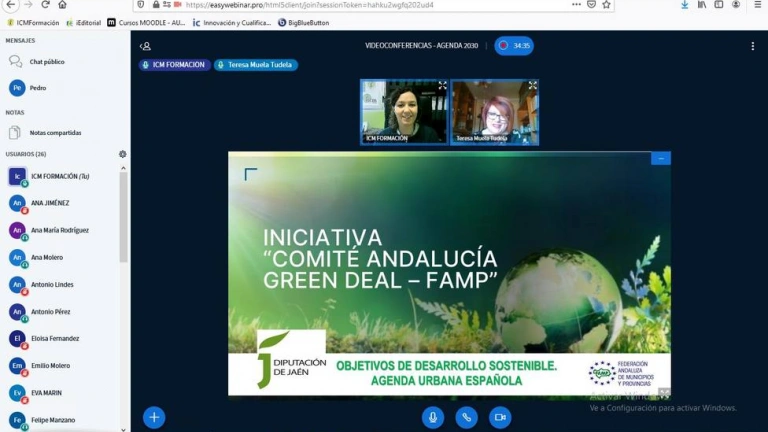Toggle the user list panel icon

pyautogui.click(x=146, y=46)
